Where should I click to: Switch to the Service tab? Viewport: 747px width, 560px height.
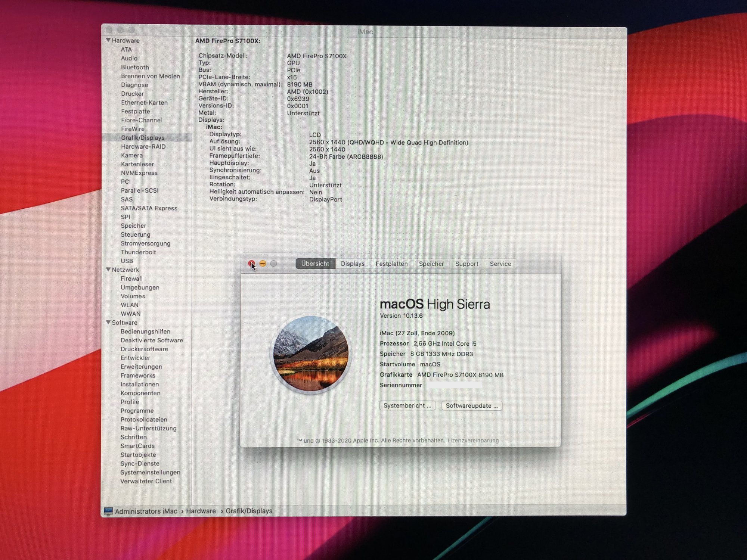point(500,264)
